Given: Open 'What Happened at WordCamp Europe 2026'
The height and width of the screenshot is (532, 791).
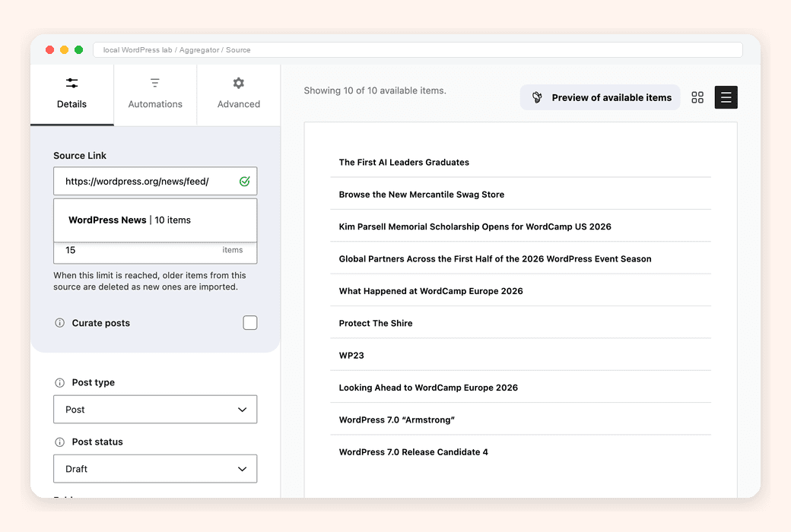Looking at the screenshot, I should coord(520,292).
